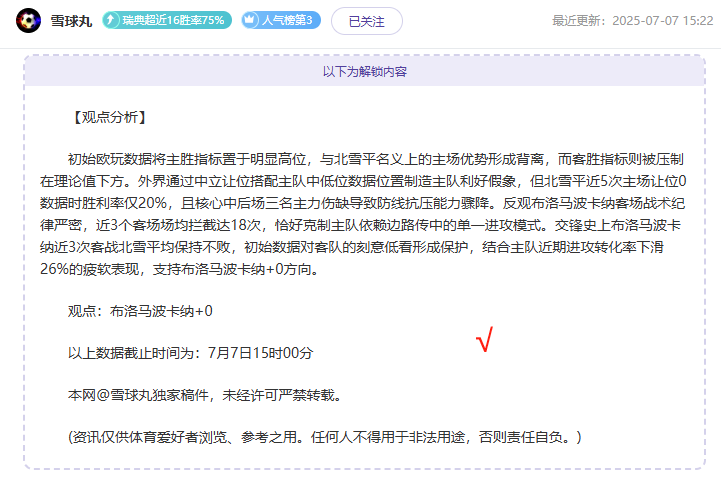The image size is (721, 479).
Task: Toggle the 已关注 follow button
Action: (x=366, y=21)
